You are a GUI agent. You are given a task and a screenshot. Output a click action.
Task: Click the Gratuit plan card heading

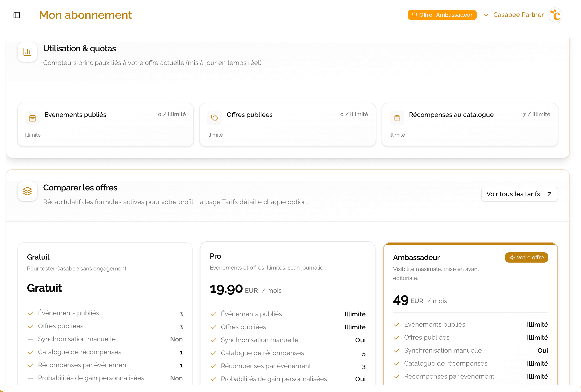(x=38, y=257)
